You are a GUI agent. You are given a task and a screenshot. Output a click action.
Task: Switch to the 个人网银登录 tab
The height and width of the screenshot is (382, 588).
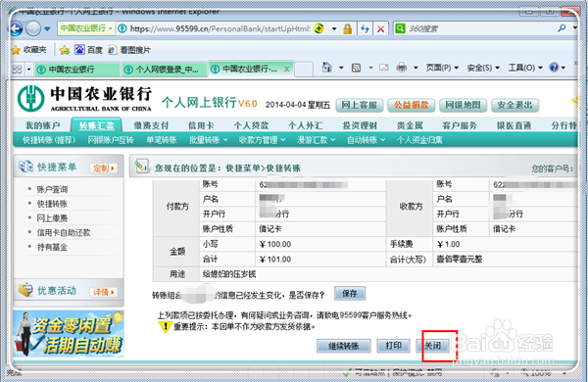(165, 70)
